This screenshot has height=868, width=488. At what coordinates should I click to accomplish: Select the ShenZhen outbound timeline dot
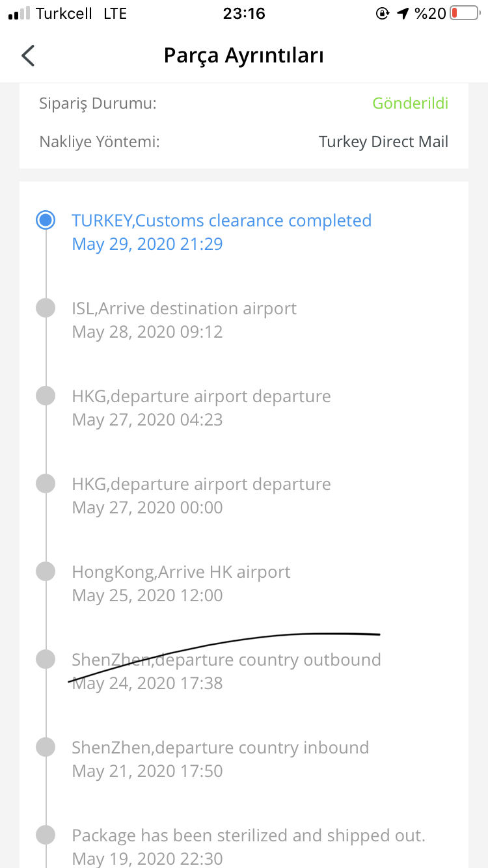point(46,659)
